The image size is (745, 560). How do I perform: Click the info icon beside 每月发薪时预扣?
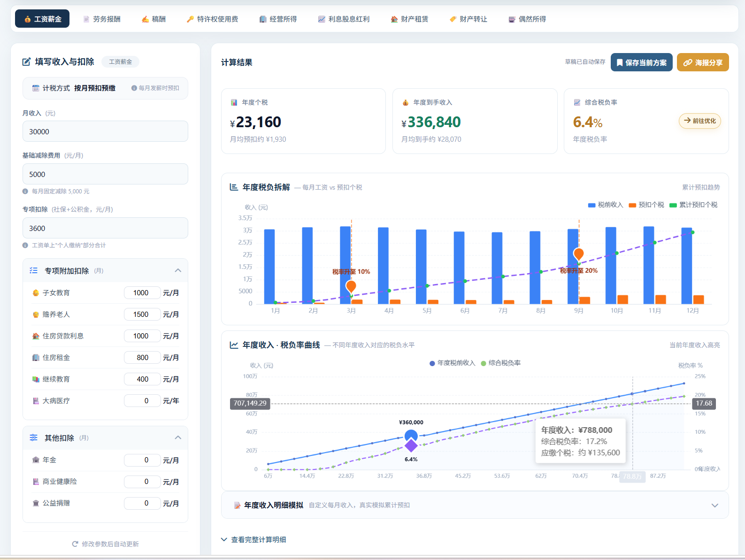click(x=134, y=88)
